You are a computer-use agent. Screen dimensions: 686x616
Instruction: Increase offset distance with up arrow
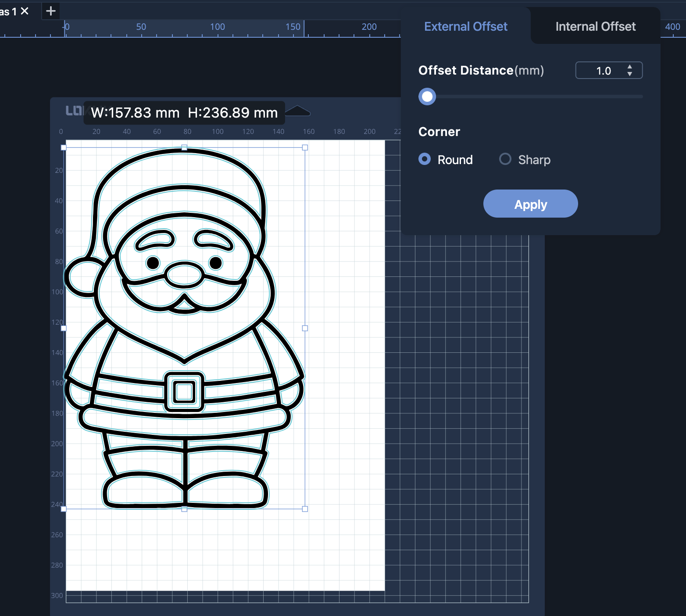630,67
